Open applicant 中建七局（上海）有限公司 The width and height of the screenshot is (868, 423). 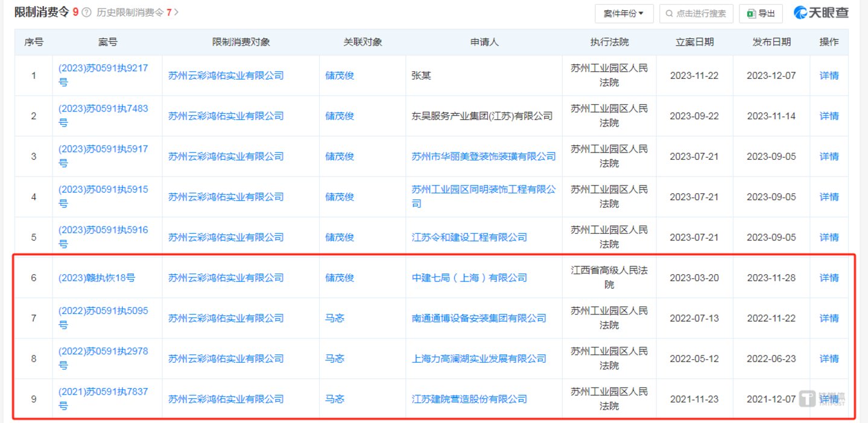tap(469, 278)
